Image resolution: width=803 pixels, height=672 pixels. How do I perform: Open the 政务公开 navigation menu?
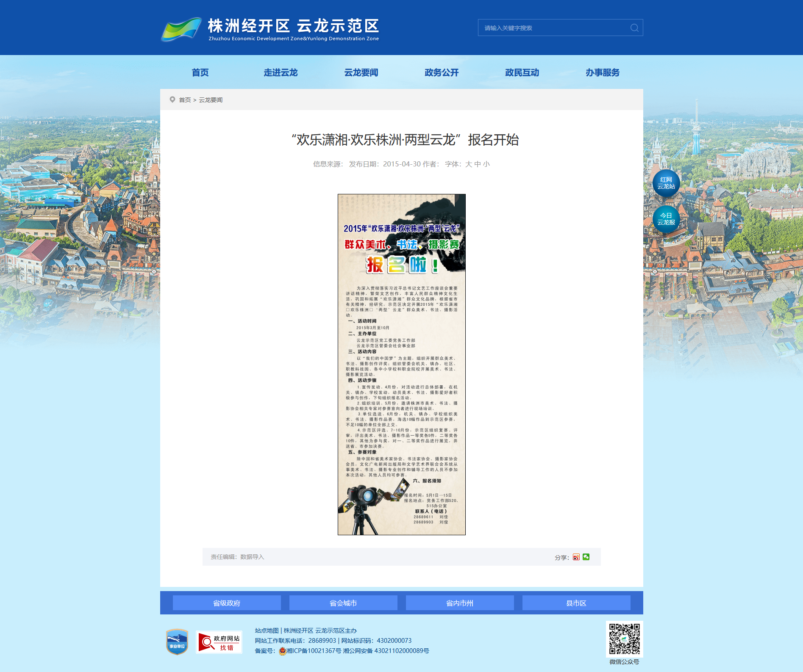point(442,73)
